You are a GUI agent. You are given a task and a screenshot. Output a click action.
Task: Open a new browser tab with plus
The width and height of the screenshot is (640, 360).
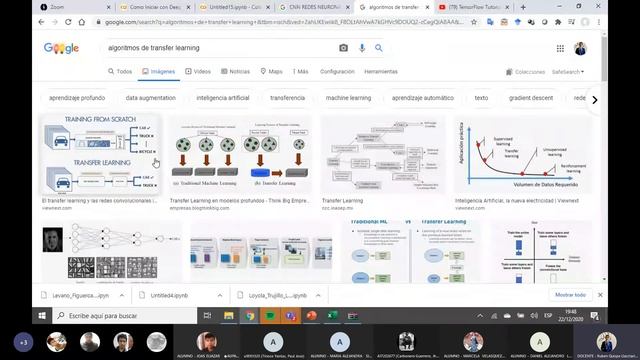(x=523, y=7)
